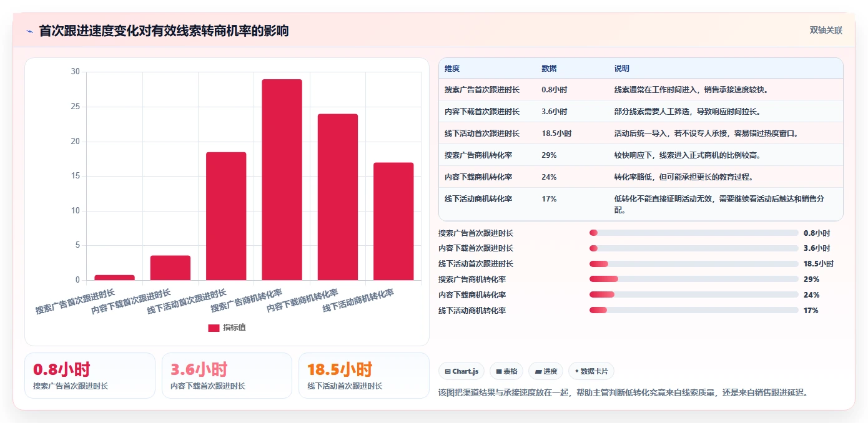868x423 pixels.
Task: Click y-axis label 15 on chart
Action: [76, 176]
